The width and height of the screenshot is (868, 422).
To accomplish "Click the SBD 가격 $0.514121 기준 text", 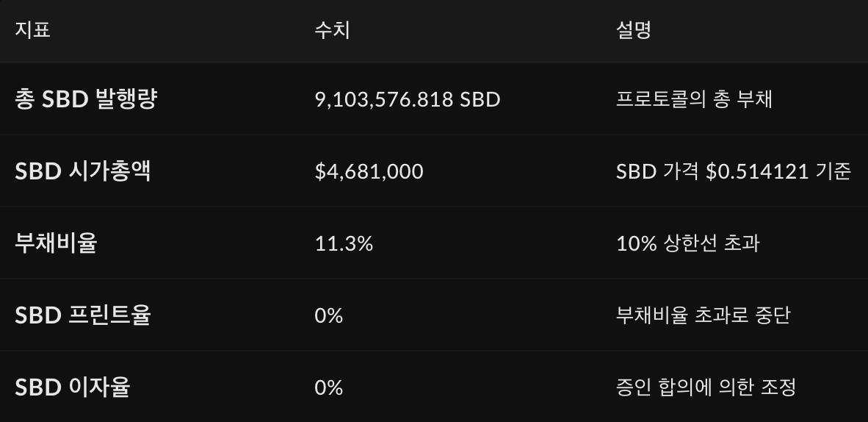I will tap(734, 171).
